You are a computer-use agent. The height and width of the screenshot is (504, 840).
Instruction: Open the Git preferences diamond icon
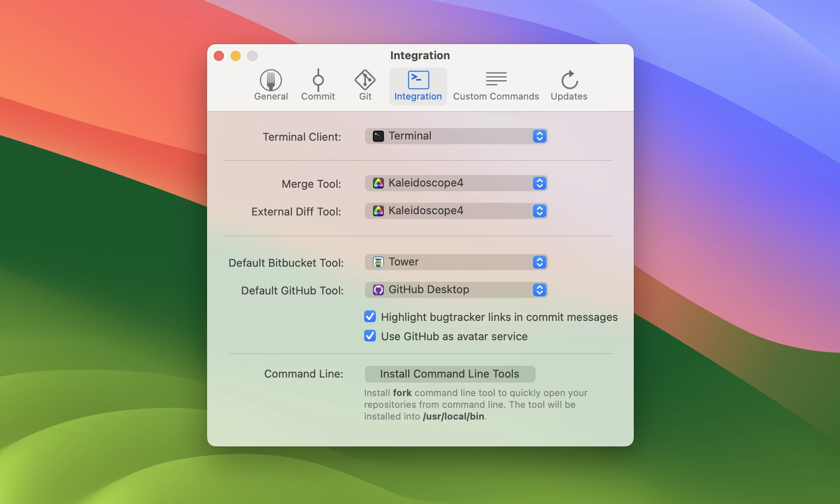pos(365,80)
